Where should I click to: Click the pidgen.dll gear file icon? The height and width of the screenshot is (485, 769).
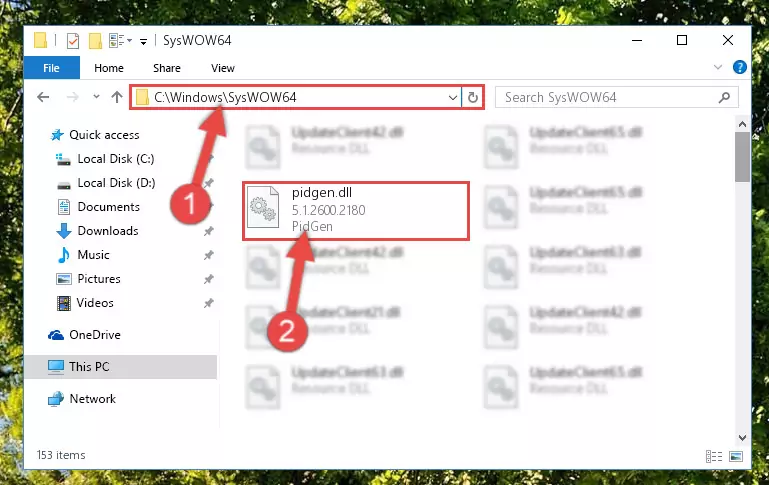click(x=262, y=208)
